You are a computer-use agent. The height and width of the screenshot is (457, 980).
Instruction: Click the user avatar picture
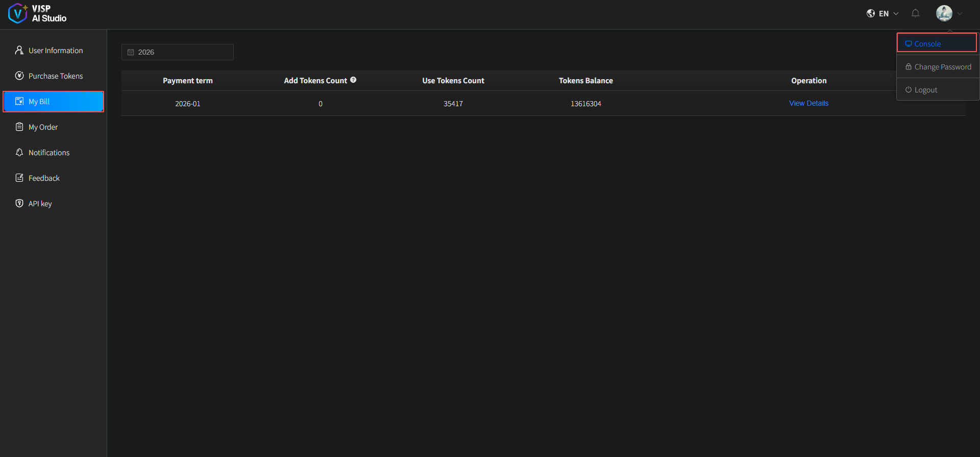pyautogui.click(x=944, y=13)
